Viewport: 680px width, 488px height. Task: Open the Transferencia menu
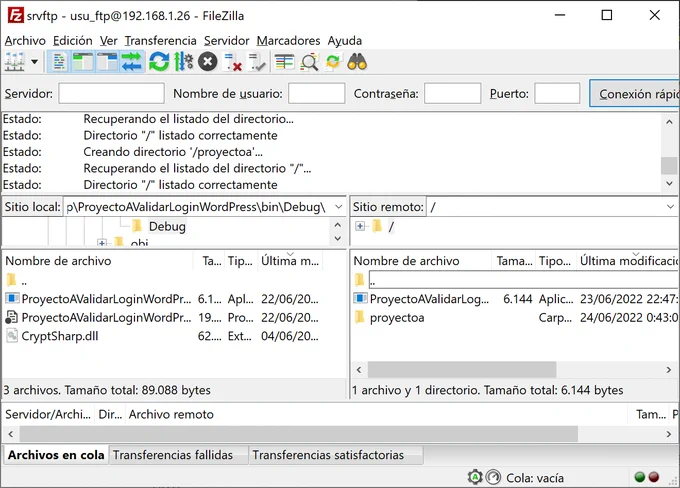(x=160, y=40)
